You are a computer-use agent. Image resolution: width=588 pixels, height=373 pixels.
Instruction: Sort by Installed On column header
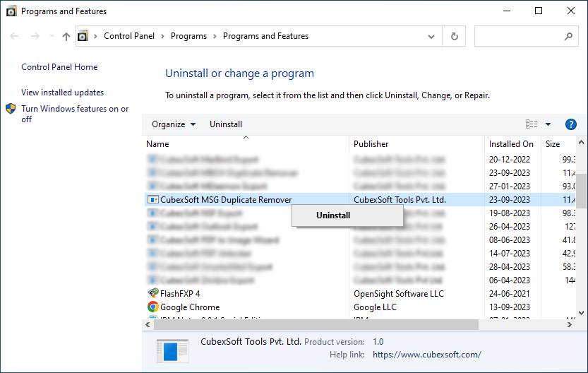pyautogui.click(x=512, y=143)
